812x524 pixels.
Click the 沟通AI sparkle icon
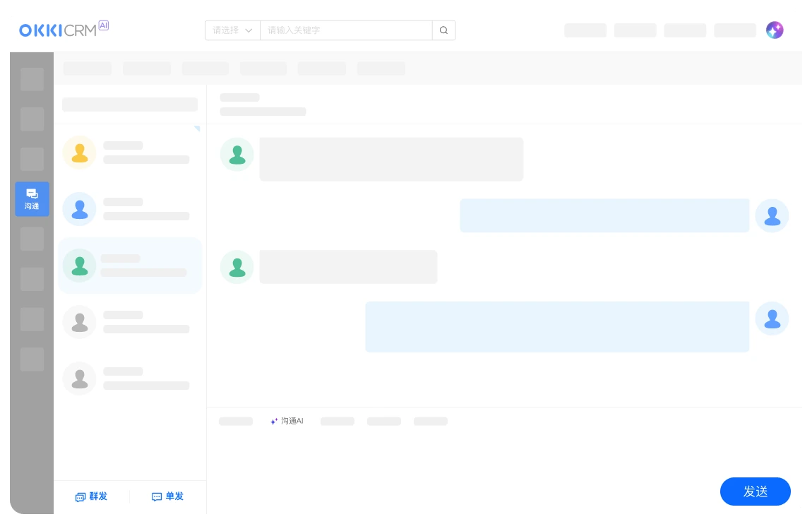[x=274, y=422]
